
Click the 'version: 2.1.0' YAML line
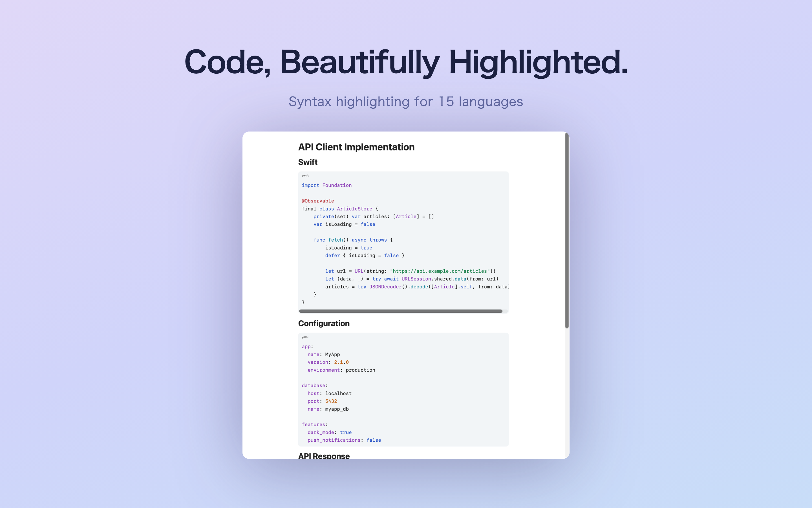tap(328, 362)
